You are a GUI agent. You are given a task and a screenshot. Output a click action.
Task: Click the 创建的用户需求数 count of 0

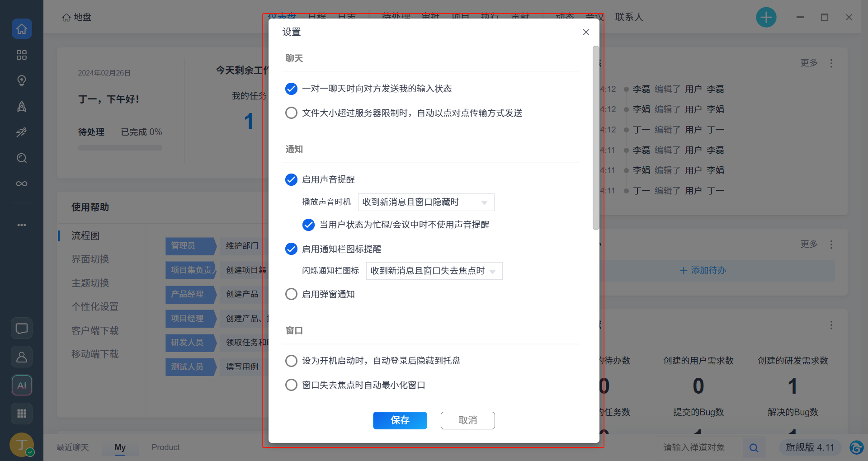coord(698,386)
